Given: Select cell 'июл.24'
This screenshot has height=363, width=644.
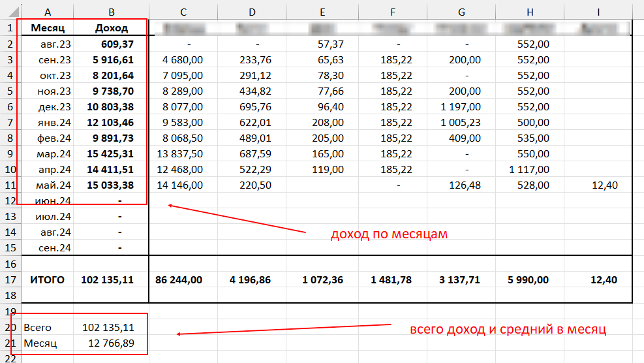Looking at the screenshot, I should click(47, 216).
